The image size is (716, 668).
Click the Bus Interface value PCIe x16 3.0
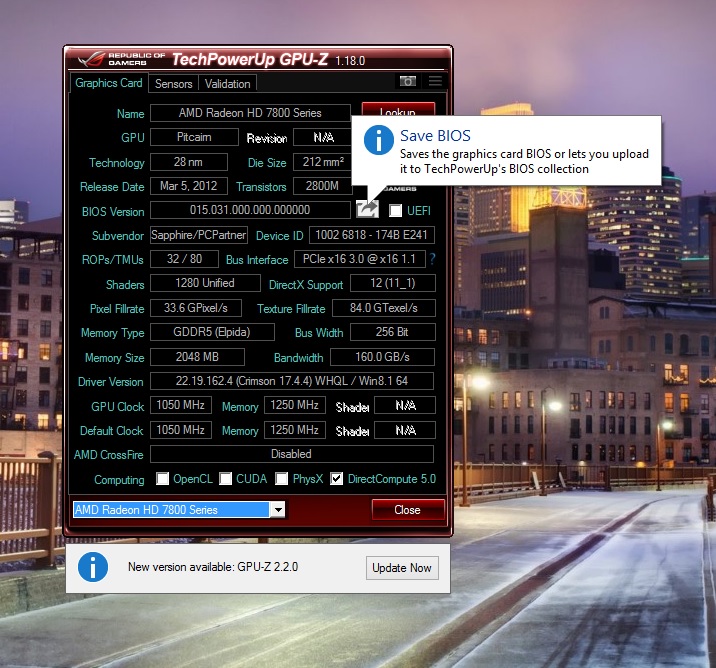[360, 259]
